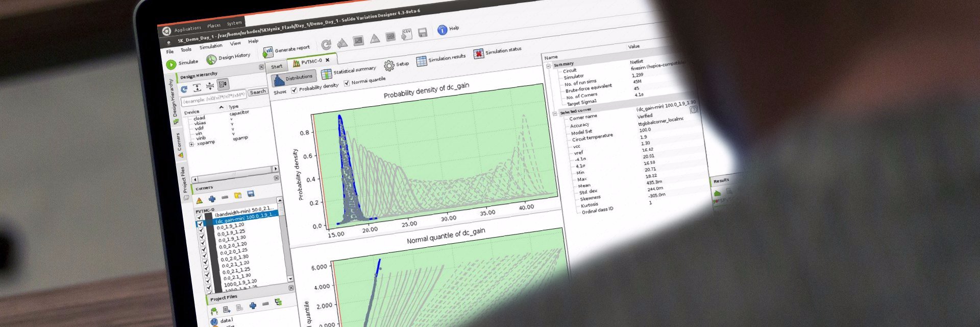This screenshot has height=327, width=980.
Task: Toggle the Normal quantile checkbox
Action: pyautogui.click(x=347, y=83)
